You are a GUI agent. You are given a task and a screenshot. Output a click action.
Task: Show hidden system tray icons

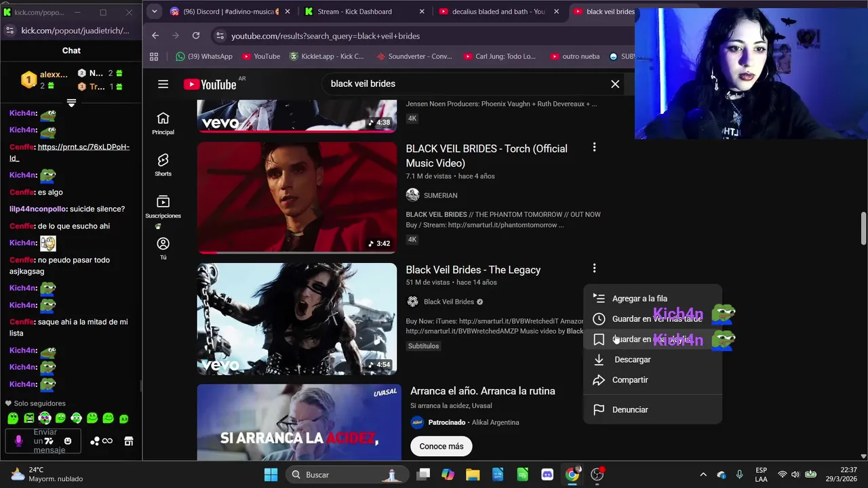[703, 474]
